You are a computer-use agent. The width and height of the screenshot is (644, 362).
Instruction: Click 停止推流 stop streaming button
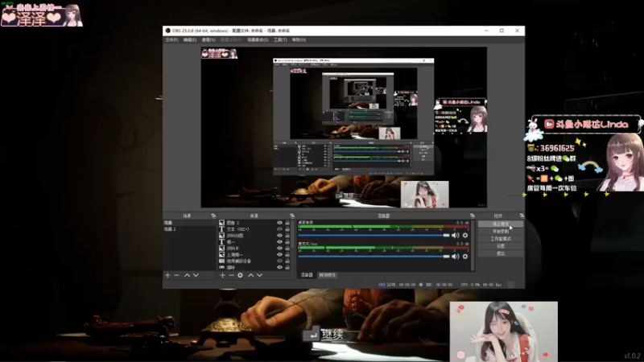(500, 224)
